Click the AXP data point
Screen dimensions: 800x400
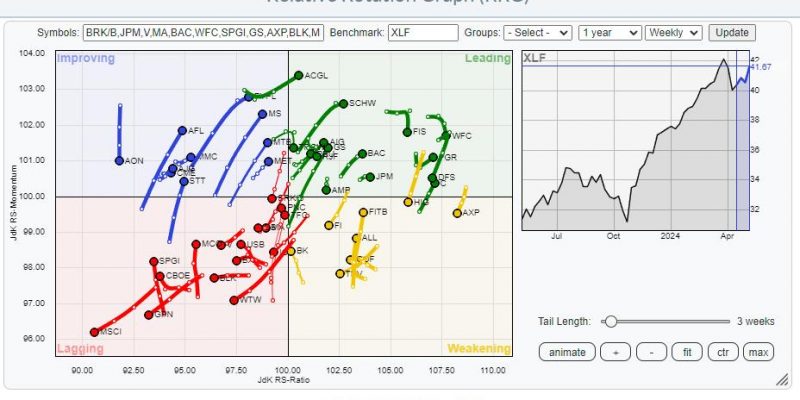(457, 213)
